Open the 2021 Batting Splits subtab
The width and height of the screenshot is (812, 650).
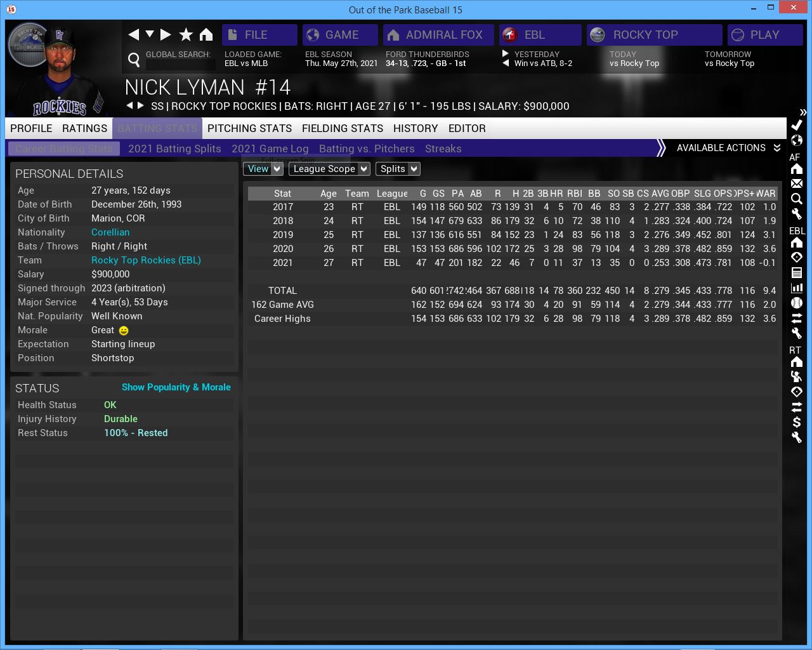174,149
